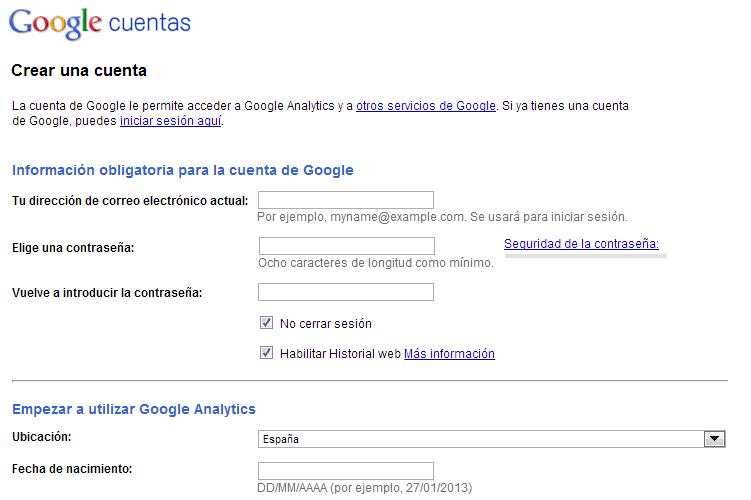
Task: Select the re-enter password field
Action: (x=345, y=292)
